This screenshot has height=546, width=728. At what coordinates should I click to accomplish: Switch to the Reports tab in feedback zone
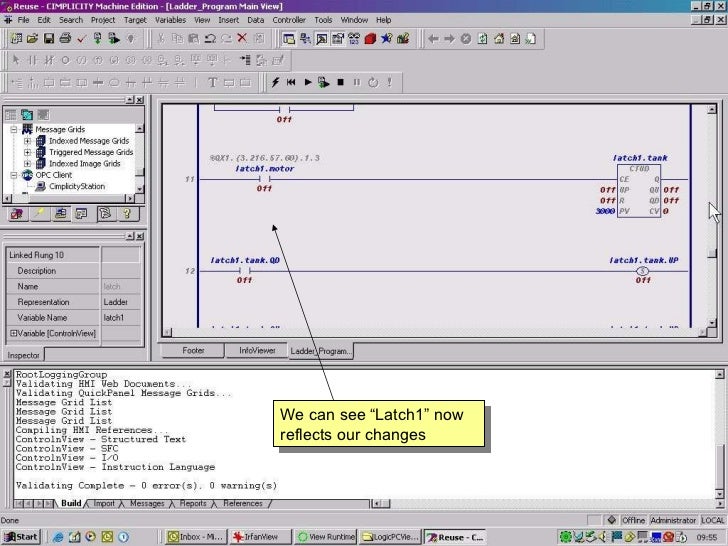(193, 504)
